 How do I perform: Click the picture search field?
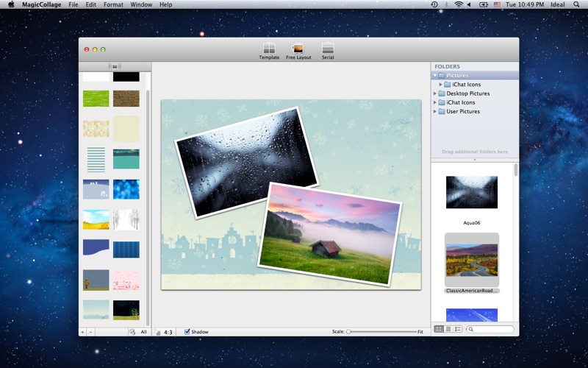pyautogui.click(x=492, y=329)
